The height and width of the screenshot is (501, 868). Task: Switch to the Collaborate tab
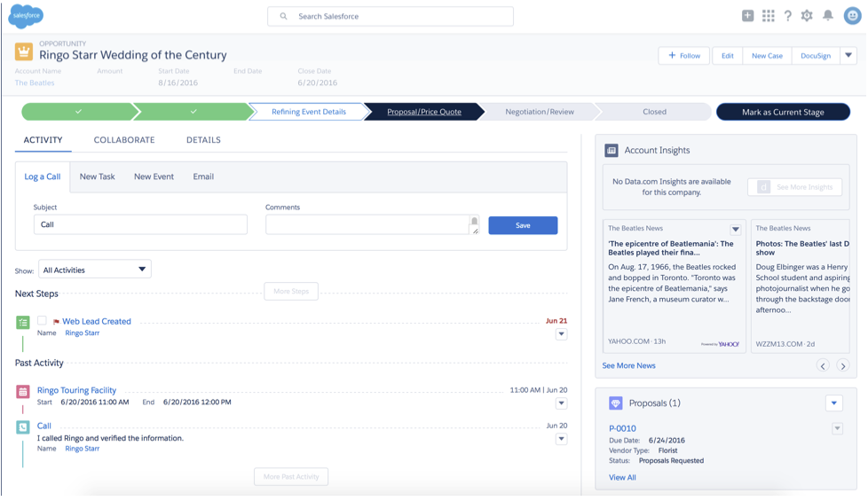point(124,140)
